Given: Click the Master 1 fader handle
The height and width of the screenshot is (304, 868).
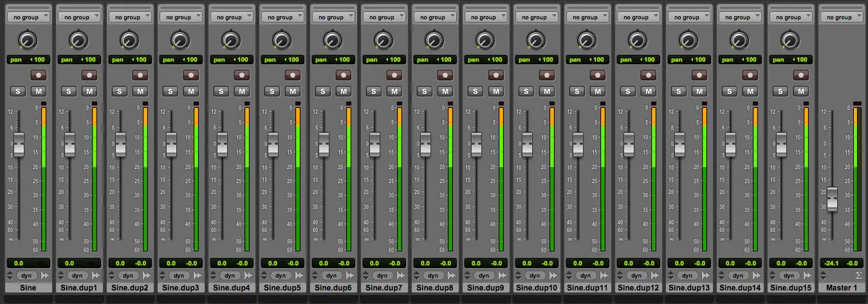Looking at the screenshot, I should pos(832,199).
